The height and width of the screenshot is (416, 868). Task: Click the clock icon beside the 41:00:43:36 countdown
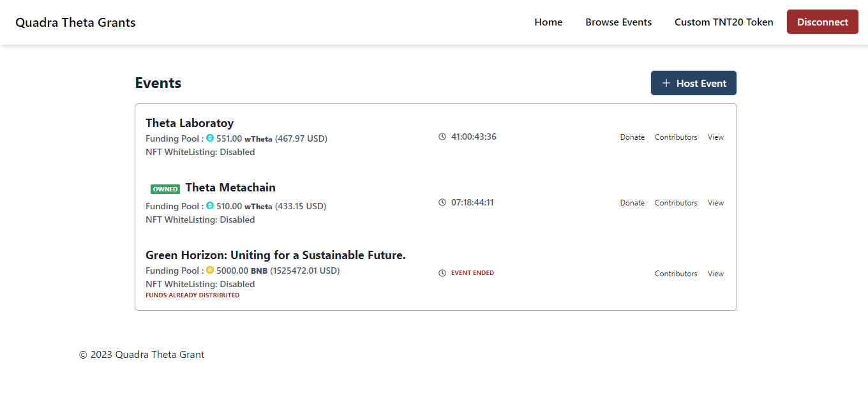(442, 137)
